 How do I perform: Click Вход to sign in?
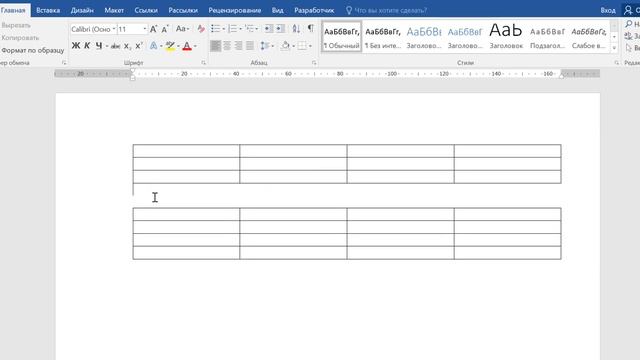(x=608, y=10)
